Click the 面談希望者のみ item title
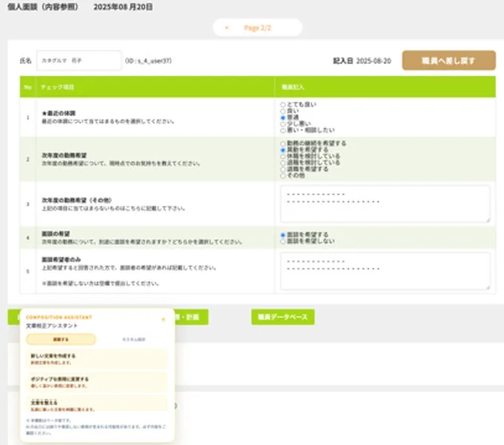The image size is (504, 445). click(x=62, y=260)
